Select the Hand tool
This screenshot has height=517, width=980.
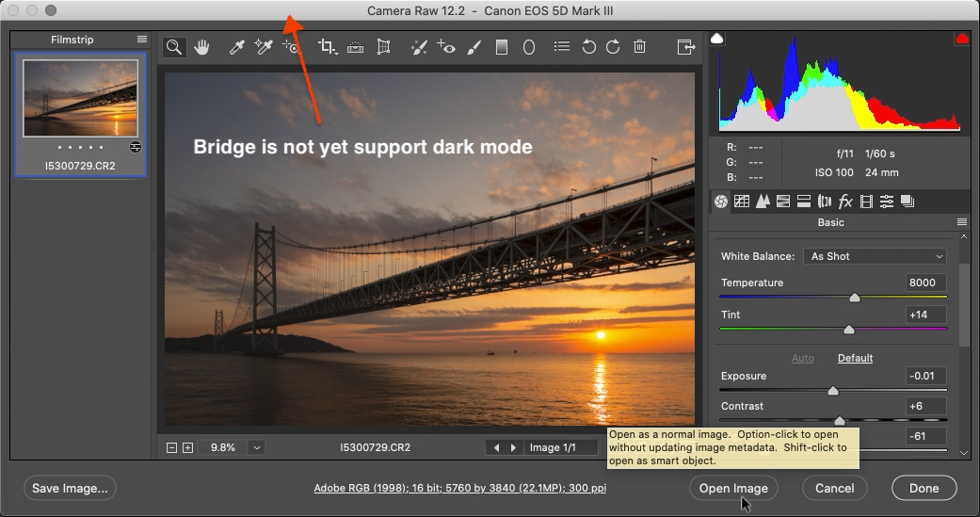pyautogui.click(x=201, y=47)
